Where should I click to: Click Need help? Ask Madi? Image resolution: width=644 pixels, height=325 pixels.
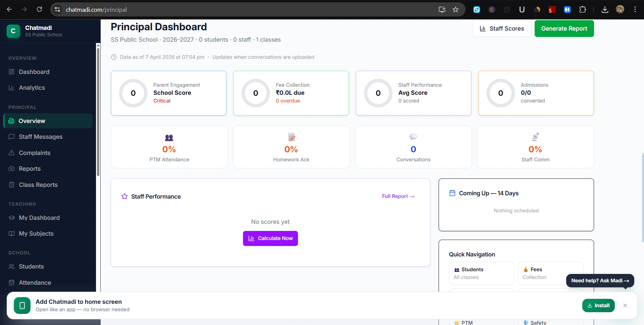click(x=600, y=281)
